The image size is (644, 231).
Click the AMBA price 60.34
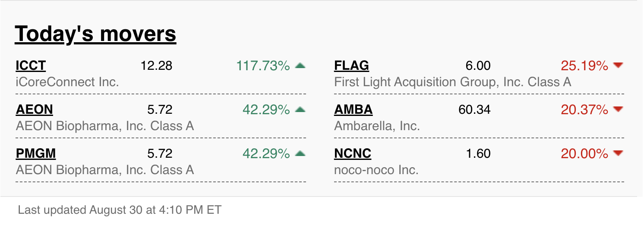(474, 109)
